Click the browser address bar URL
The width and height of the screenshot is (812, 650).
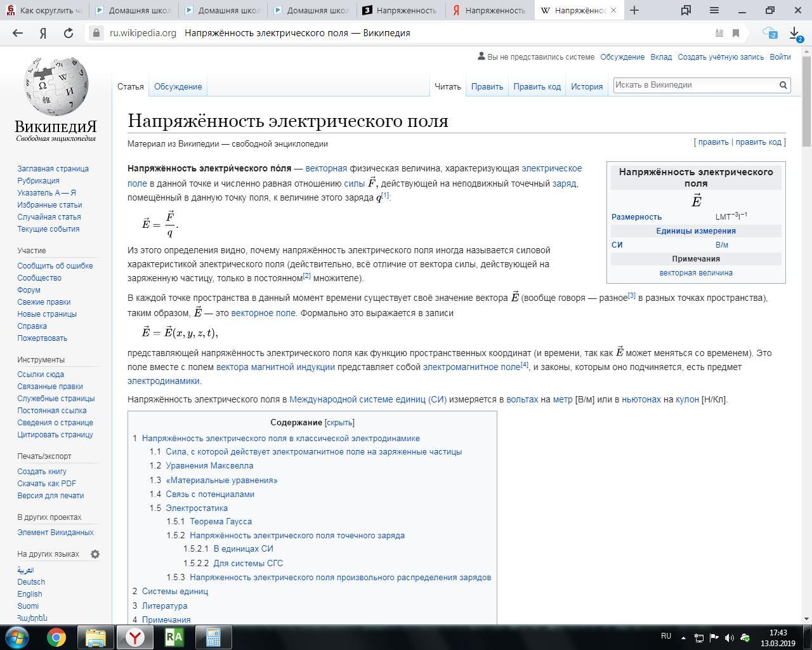click(143, 33)
